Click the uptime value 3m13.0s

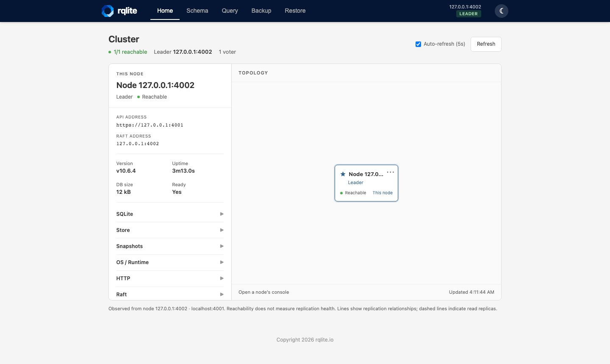click(x=183, y=171)
